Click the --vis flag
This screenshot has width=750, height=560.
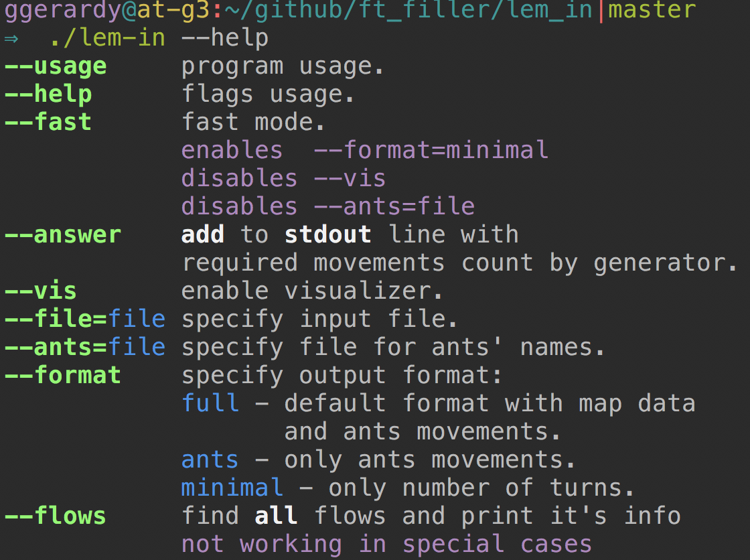[x=40, y=291]
